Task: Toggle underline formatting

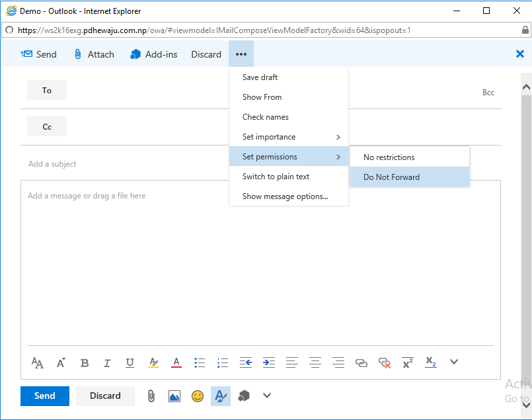Action: (x=130, y=363)
